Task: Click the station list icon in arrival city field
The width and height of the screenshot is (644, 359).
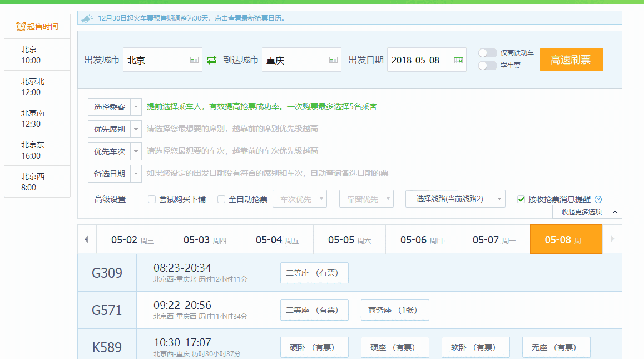Action: [x=333, y=60]
